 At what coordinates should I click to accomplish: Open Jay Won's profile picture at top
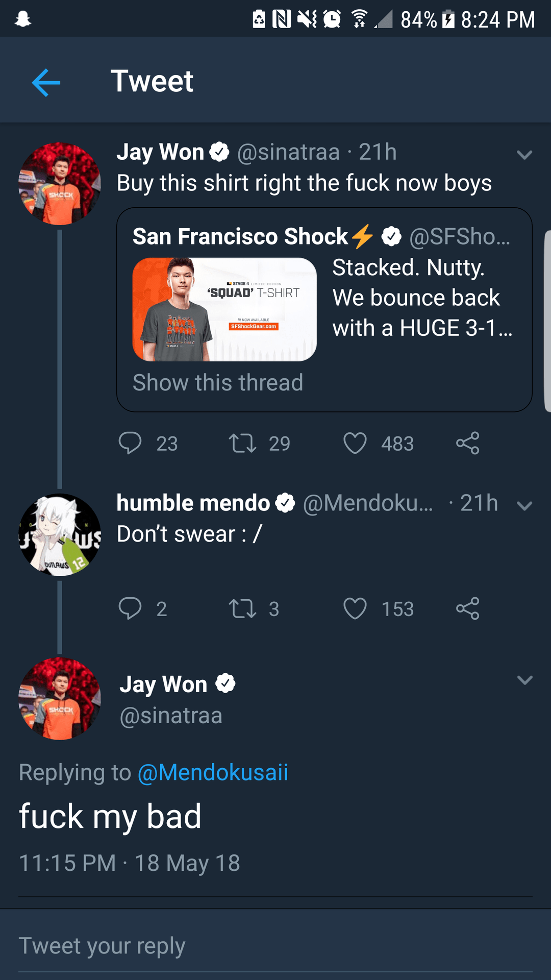(60, 184)
